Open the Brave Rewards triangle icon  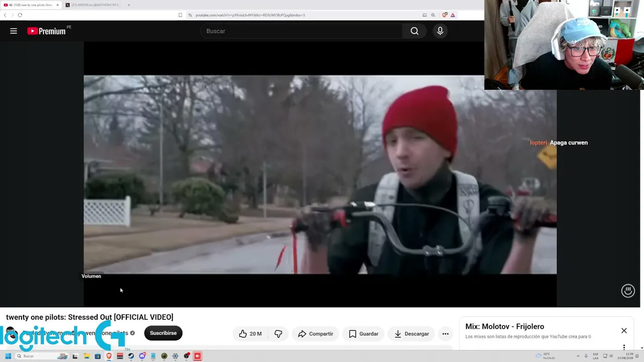click(x=453, y=15)
